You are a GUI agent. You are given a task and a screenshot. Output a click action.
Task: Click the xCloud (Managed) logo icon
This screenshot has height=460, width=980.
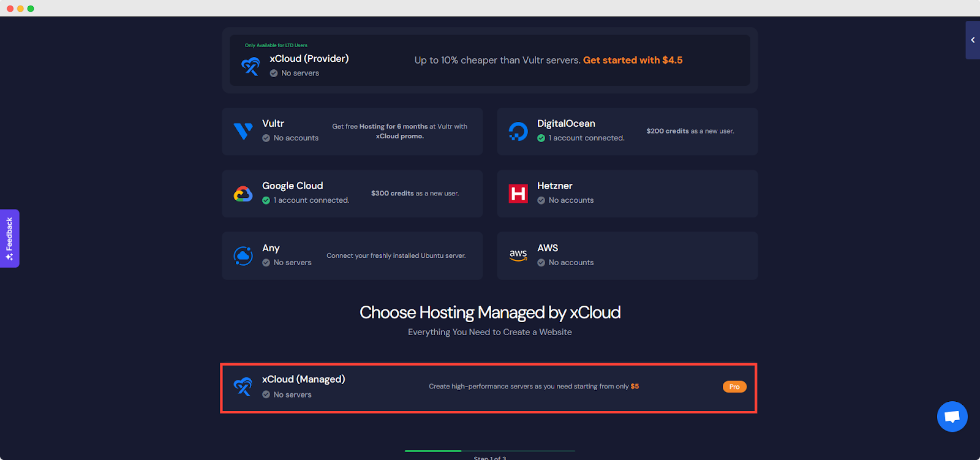(x=243, y=386)
